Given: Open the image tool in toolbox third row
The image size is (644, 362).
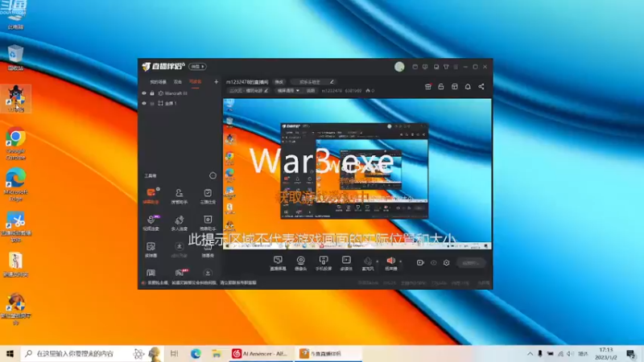Looking at the screenshot, I should (x=151, y=249).
